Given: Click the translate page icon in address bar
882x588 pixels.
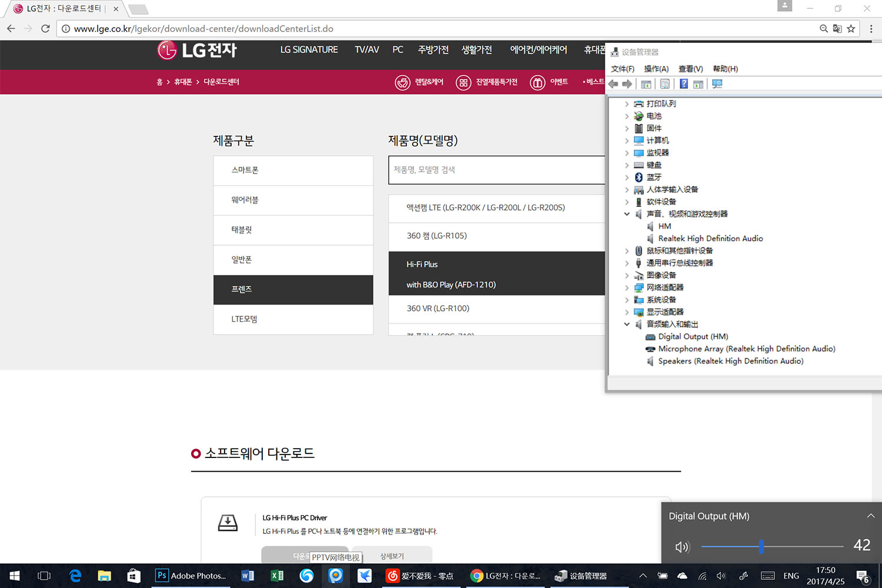Looking at the screenshot, I should coord(837,28).
